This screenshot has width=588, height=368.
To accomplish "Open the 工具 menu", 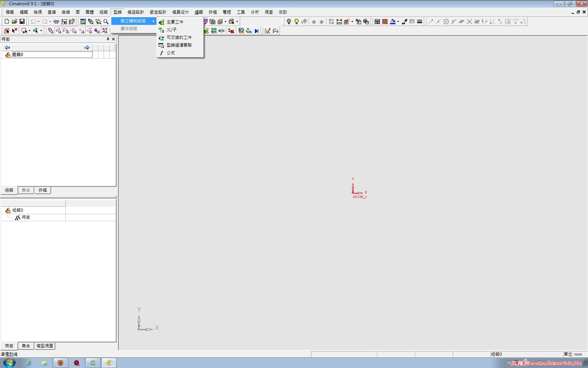I will point(241,12).
